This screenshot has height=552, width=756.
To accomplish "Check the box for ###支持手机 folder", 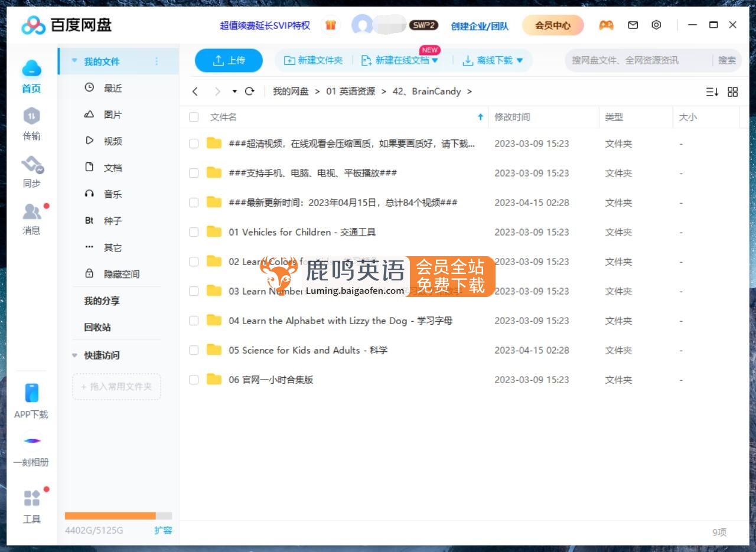I will click(194, 173).
